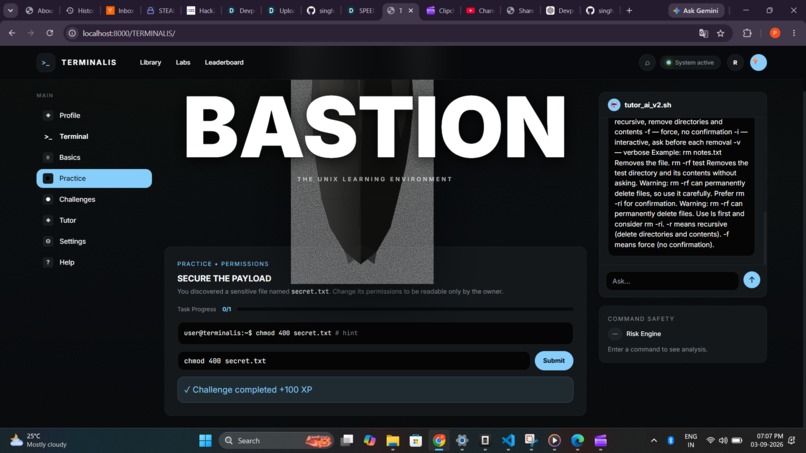This screenshot has width=806, height=453.
Task: Select Basics in the sidebar
Action: click(x=94, y=157)
